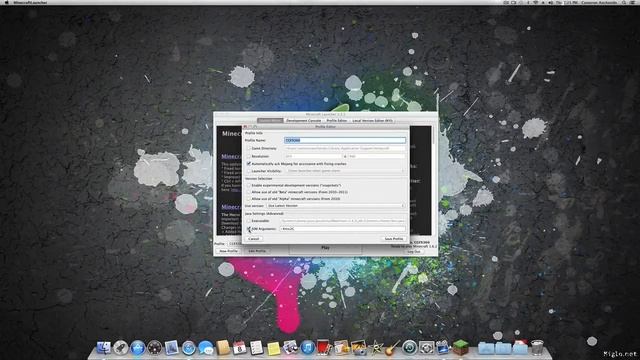This screenshot has width=640, height=360.
Task: Open Dashboard gauge icon in dock
Action: click(x=155, y=348)
